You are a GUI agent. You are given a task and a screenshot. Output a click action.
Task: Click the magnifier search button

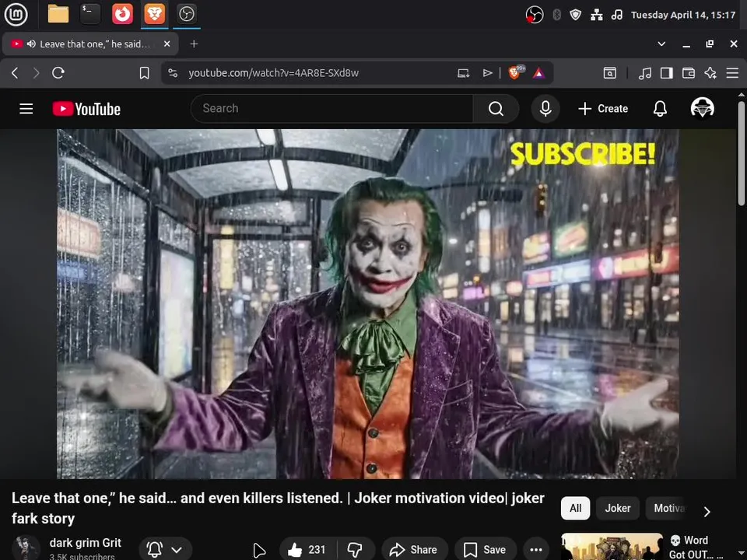[496, 109]
